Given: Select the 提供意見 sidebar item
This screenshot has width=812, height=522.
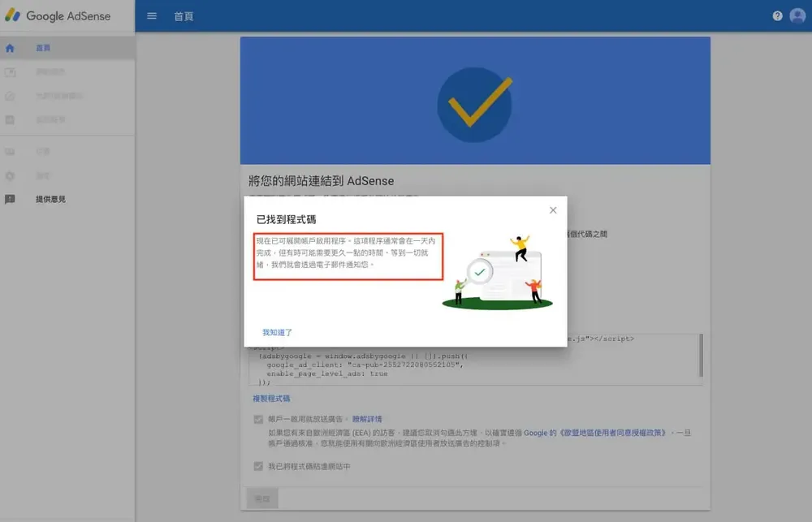Looking at the screenshot, I should [67, 200].
